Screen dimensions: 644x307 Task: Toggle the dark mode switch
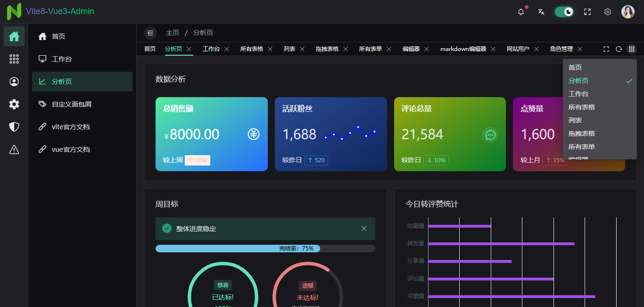(x=564, y=12)
